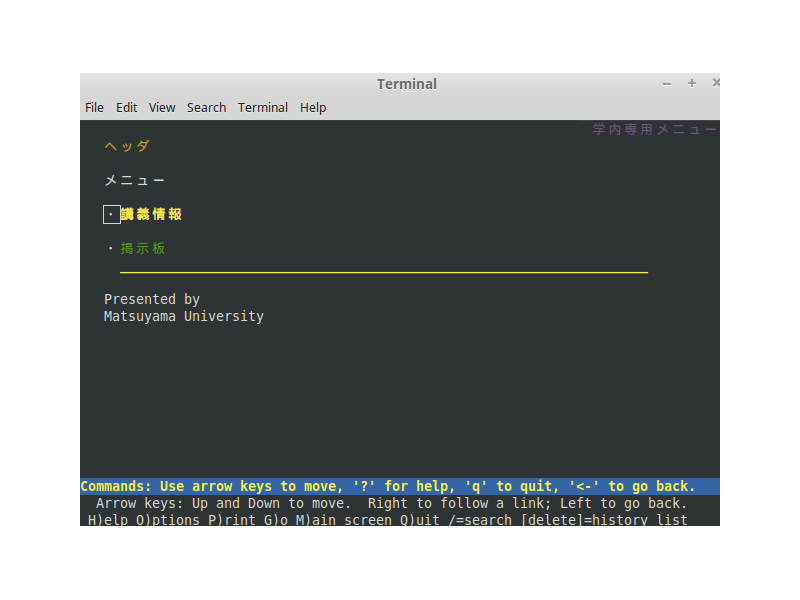Click the Terminal window title bar
The image size is (800, 600).
tap(406, 84)
